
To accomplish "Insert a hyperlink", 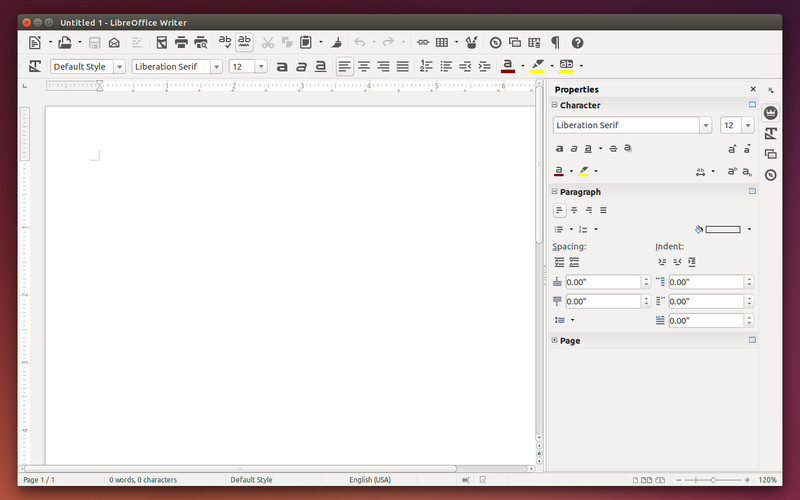I will (423, 43).
